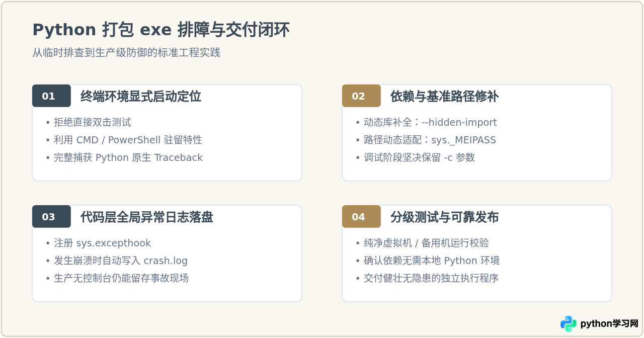Click bullet '调试阶段坚决保留 -c 参数'
The image size is (644, 338).
[419, 157]
